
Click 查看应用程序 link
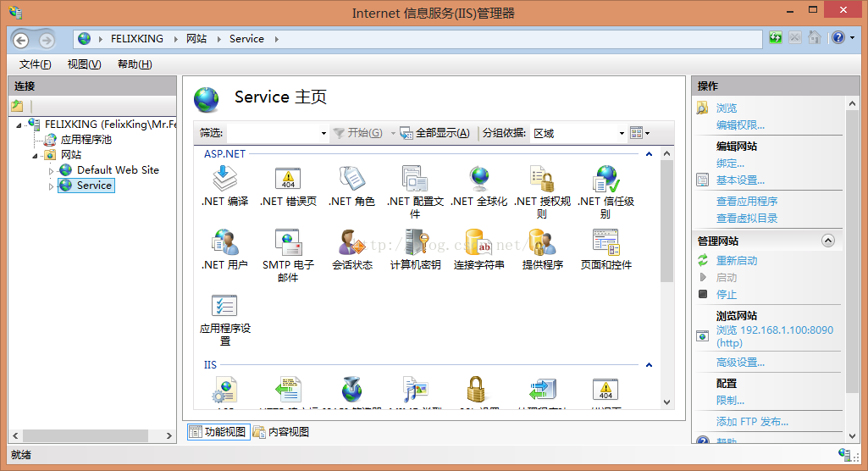(747, 202)
